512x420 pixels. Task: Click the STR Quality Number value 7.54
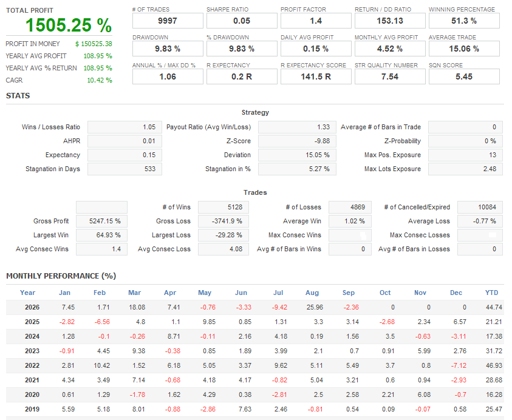point(390,76)
